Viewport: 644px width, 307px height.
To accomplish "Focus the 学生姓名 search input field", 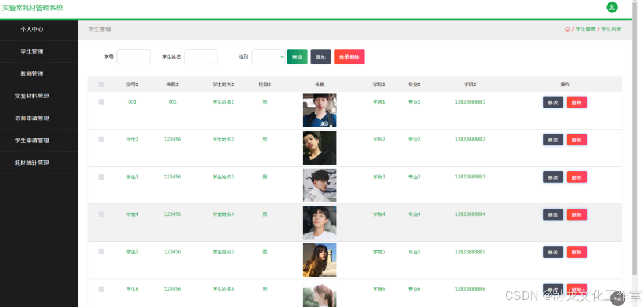I will click(x=202, y=57).
